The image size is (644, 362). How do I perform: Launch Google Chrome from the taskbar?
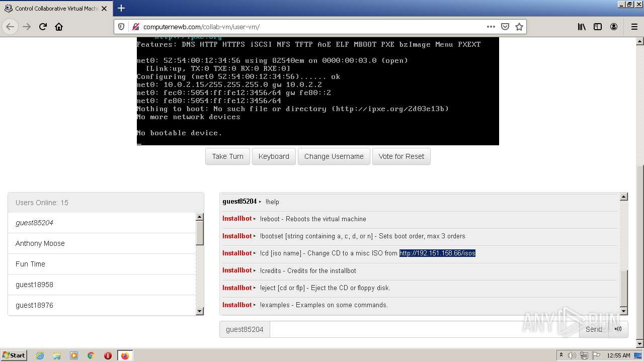91,355
